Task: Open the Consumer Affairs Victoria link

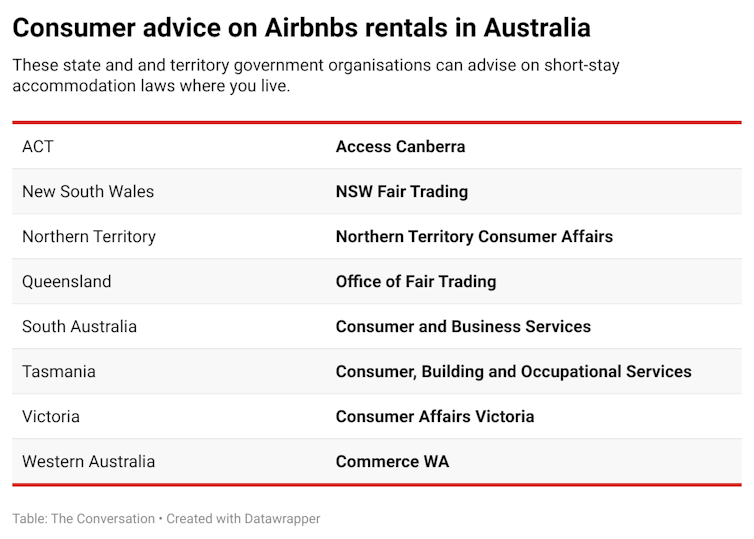Action: pyautogui.click(x=435, y=416)
